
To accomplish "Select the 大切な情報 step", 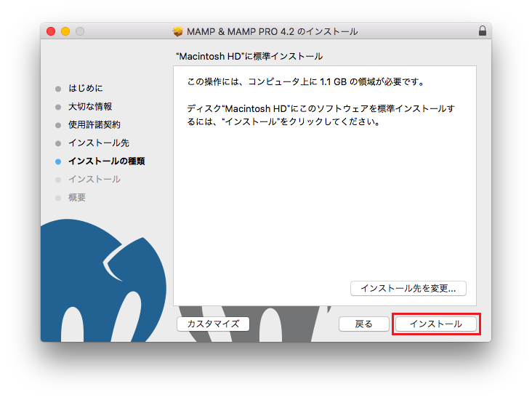I will [x=90, y=107].
